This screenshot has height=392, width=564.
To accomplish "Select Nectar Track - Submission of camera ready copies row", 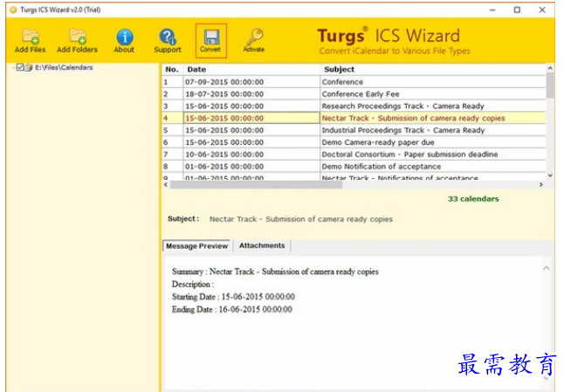I will [354, 118].
